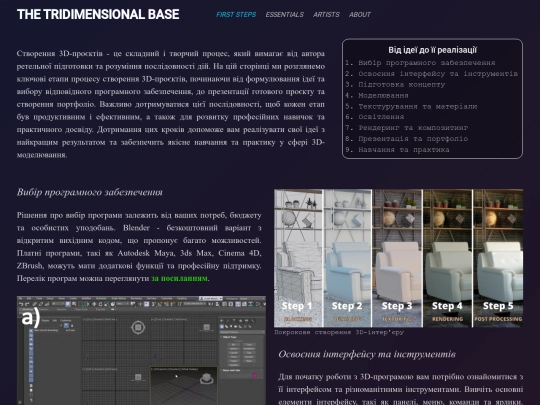Click the caption 'Покрокове створення 3D-інтер'єру'
The image size is (540, 405).
coord(339,333)
